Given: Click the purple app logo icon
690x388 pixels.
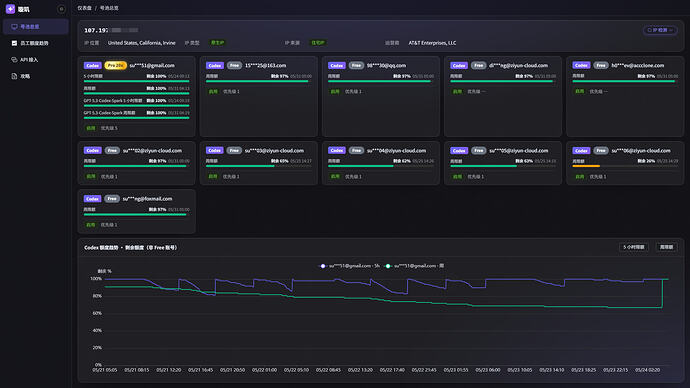Looking at the screenshot, I should coord(10,9).
